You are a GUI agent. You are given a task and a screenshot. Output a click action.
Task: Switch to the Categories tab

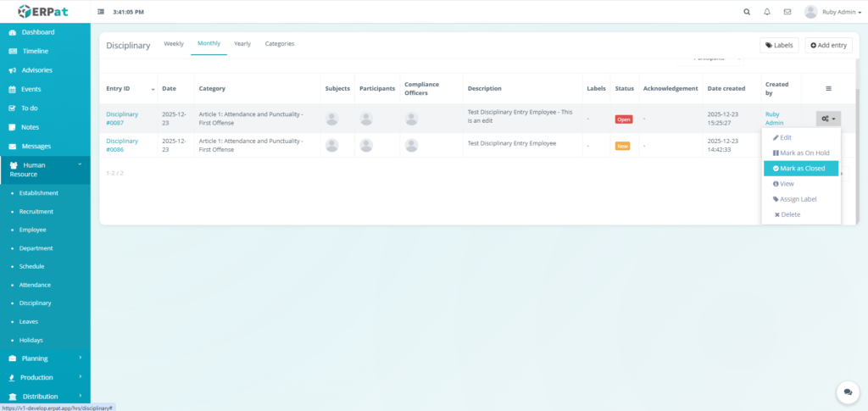[280, 44]
